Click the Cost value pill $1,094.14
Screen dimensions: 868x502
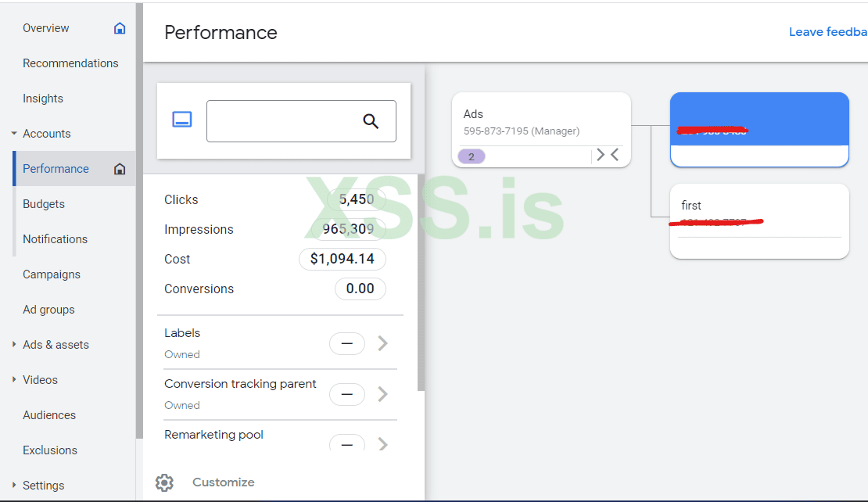[x=343, y=259]
